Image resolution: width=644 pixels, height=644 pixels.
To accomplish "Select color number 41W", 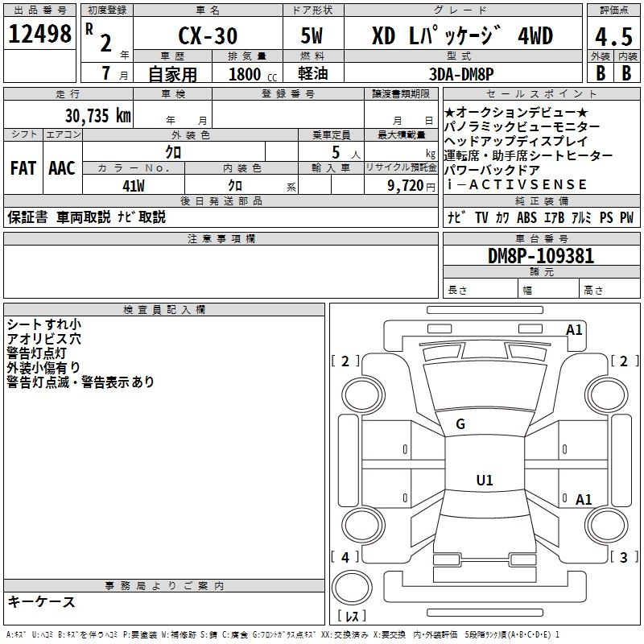I will pos(133,185).
